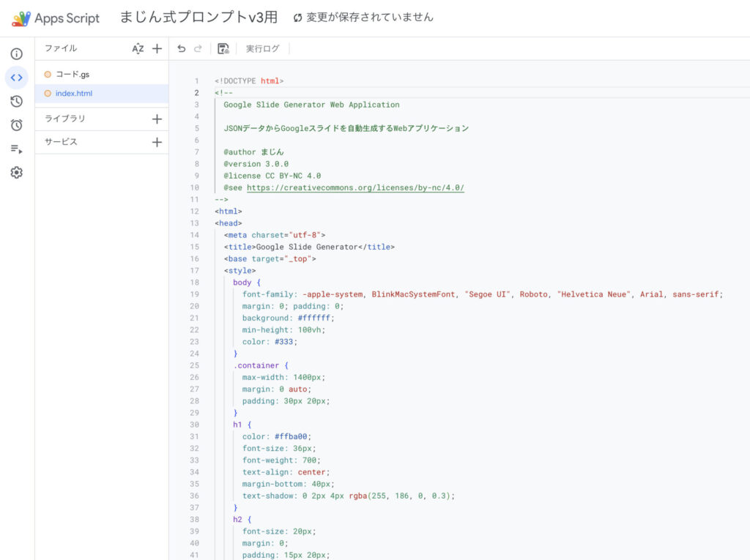The image size is (750, 560).
Task: Open the Triggers alarm clock icon
Action: [x=16, y=125]
